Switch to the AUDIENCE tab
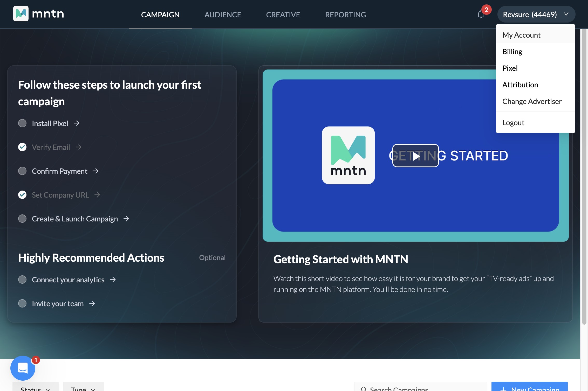The image size is (588, 391). 223,15
